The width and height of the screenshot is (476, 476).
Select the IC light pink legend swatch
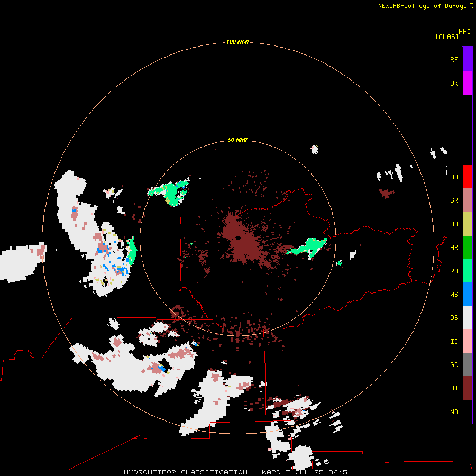467,341
